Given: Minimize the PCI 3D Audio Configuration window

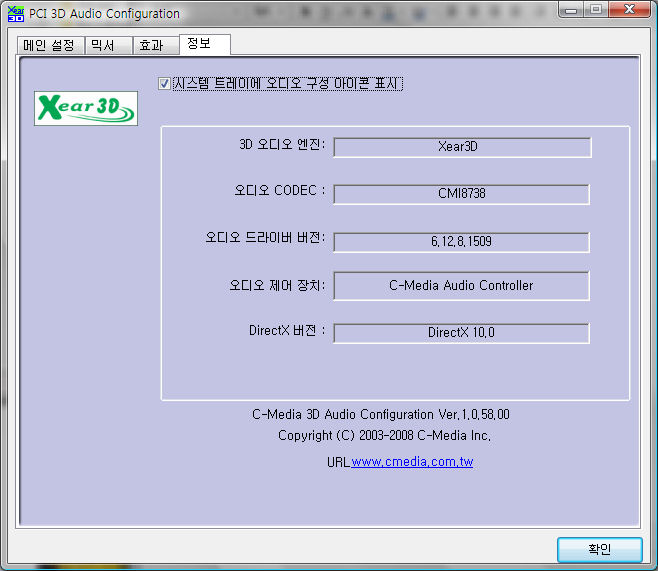Looking at the screenshot, I should [571, 10].
